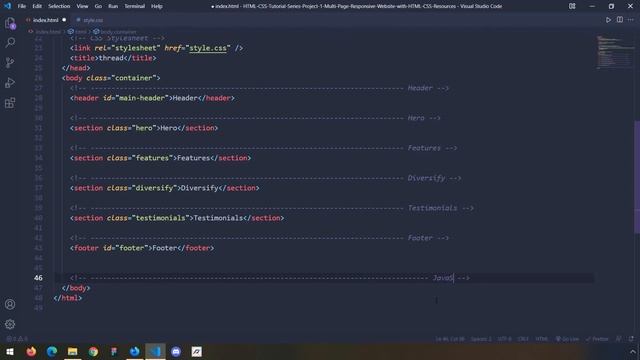Open the Explorer view in activity bar
The image size is (640, 360).
pyautogui.click(x=10, y=23)
